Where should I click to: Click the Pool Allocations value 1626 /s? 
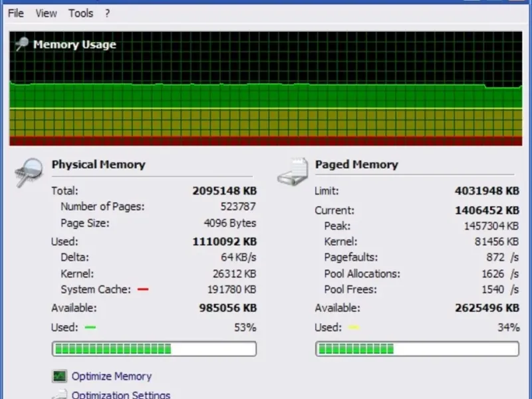500,273
